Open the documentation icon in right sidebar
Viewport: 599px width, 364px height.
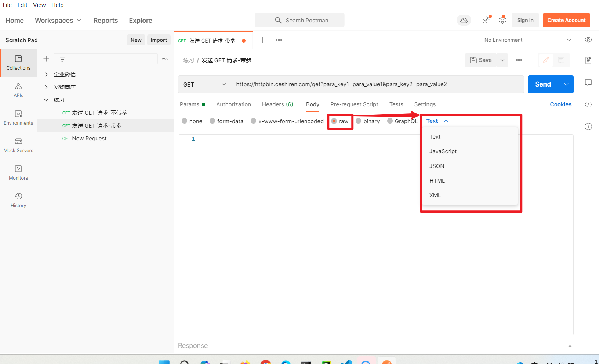[588, 60]
